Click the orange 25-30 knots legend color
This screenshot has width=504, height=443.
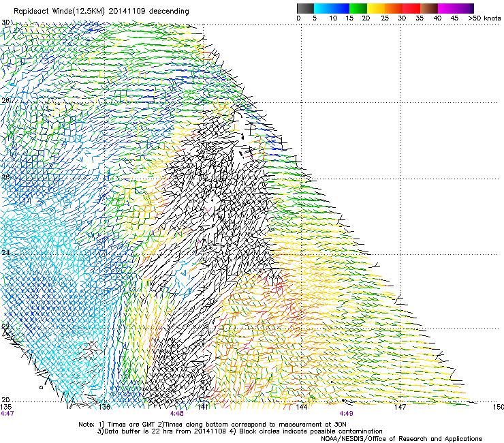point(394,8)
